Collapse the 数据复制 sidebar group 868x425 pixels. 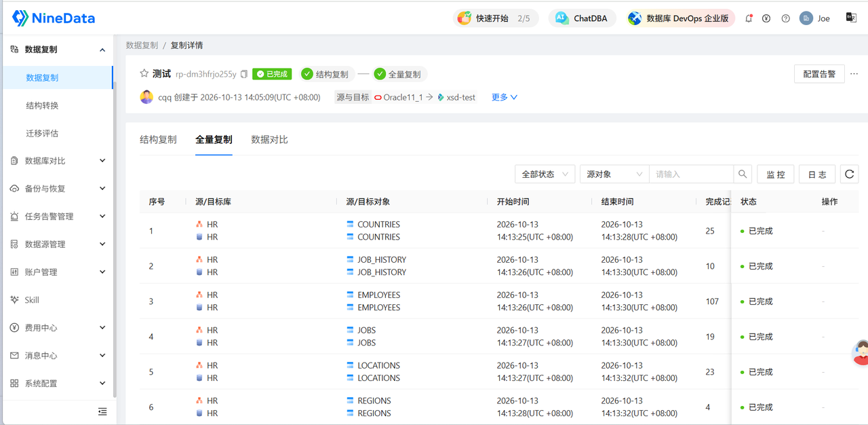click(x=102, y=50)
